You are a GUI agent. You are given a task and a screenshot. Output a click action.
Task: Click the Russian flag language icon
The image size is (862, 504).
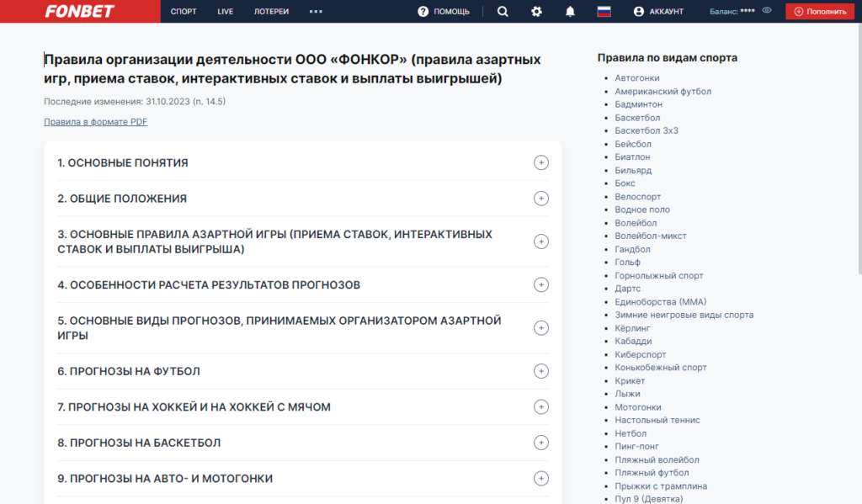click(604, 12)
